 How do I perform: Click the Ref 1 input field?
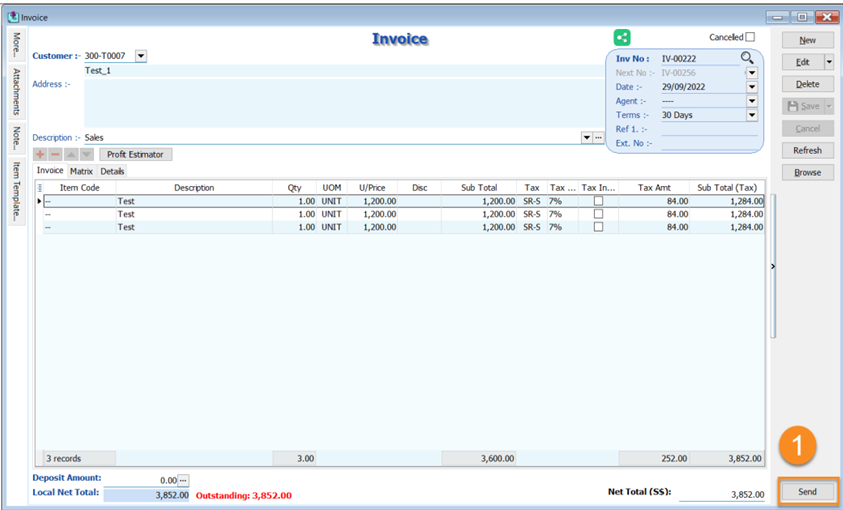point(708,129)
